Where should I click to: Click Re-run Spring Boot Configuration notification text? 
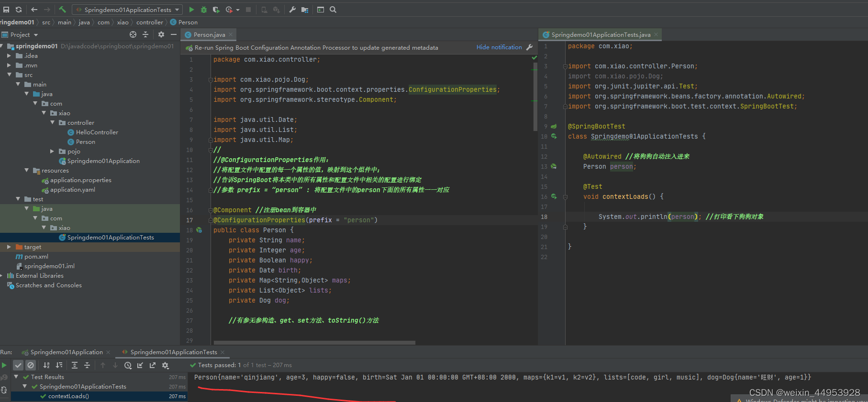[316, 47]
